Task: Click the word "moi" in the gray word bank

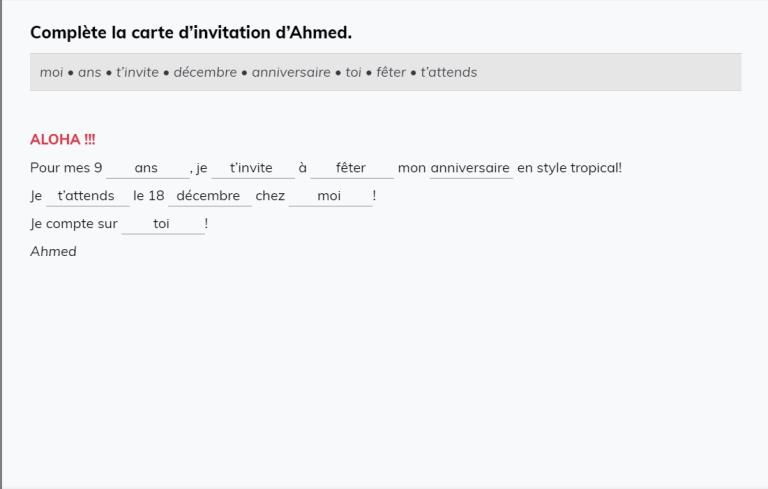Action: tap(51, 72)
